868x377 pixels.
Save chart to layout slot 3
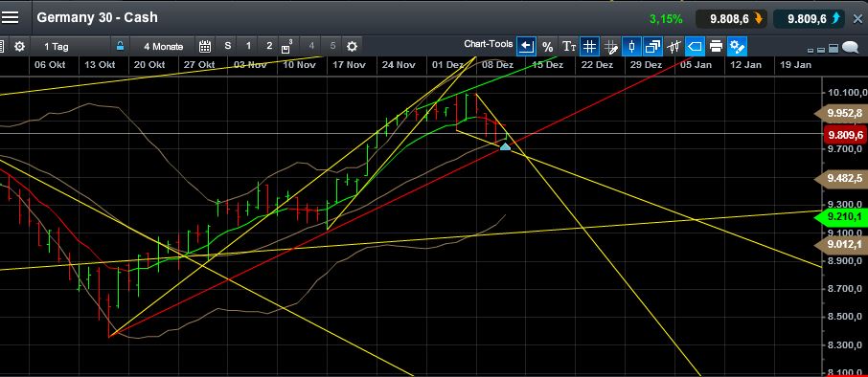click(x=286, y=46)
